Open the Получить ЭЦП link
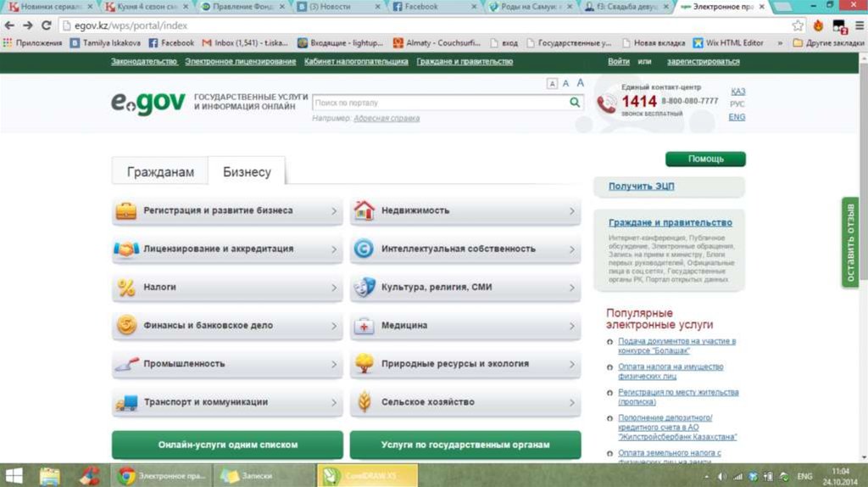 point(642,187)
